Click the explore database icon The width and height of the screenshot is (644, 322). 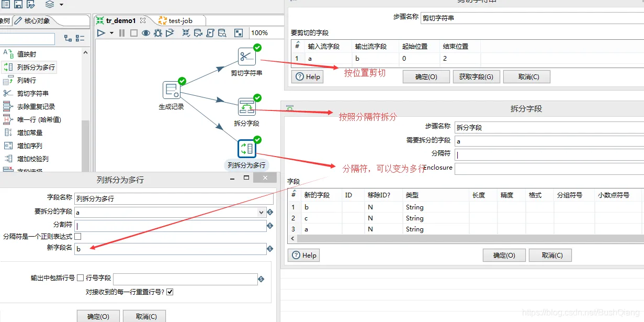tap(222, 33)
